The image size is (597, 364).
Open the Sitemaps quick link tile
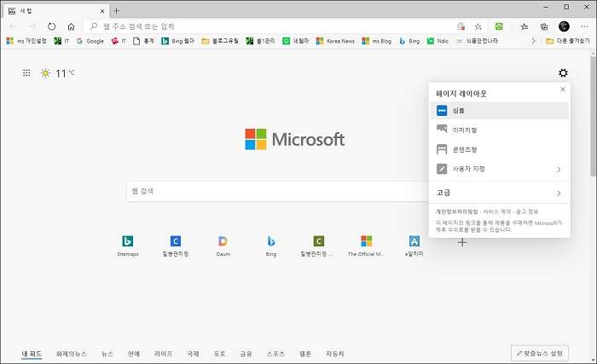128,246
